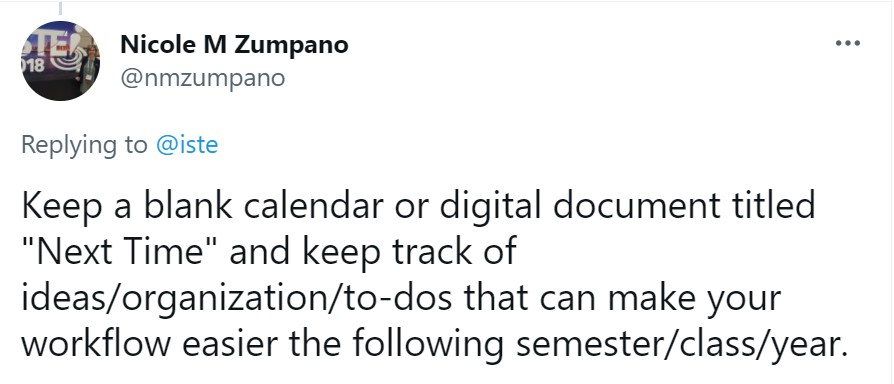This screenshot has width=894, height=384.
Task: Click the phrase "that can make your"
Action: (x=622, y=300)
